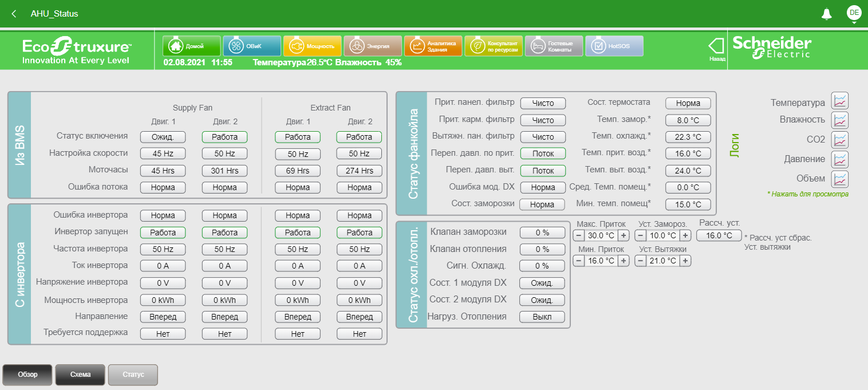Open the notifications bell
Screen dimensions: 868x390
[x=826, y=14]
